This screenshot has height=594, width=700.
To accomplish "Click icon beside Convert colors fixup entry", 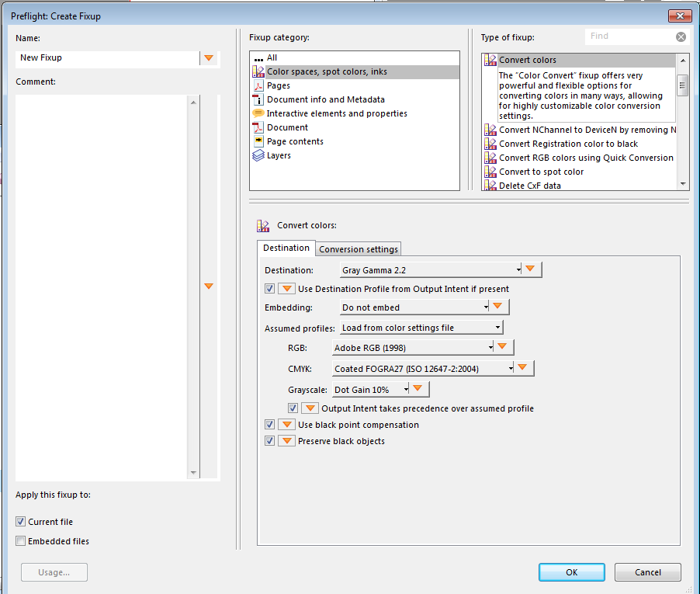I will point(490,60).
